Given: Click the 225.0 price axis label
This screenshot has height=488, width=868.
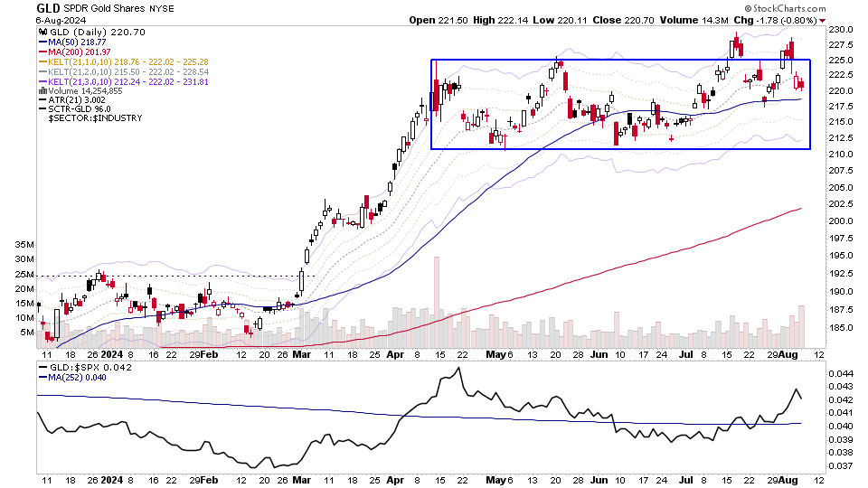Looking at the screenshot, I should (840, 60).
